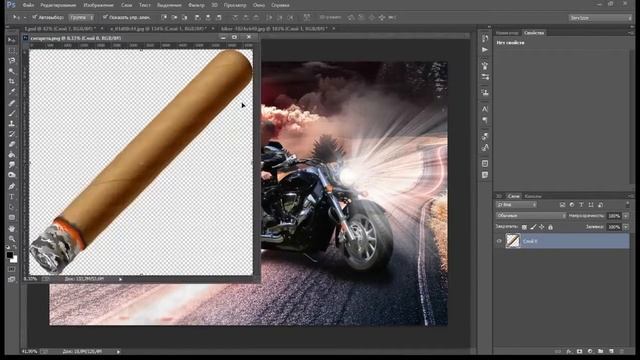Open the collapsed Actions panel play icon
The height and width of the screenshot is (360, 640).
pos(484,50)
